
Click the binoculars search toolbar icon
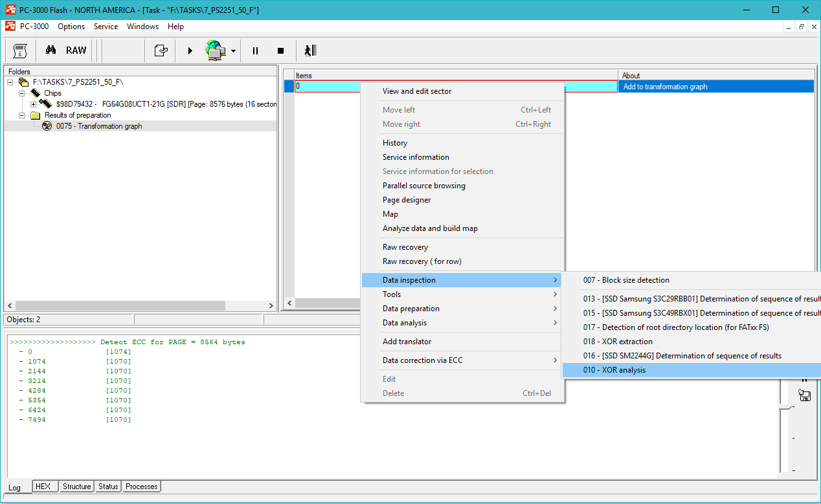[x=51, y=50]
